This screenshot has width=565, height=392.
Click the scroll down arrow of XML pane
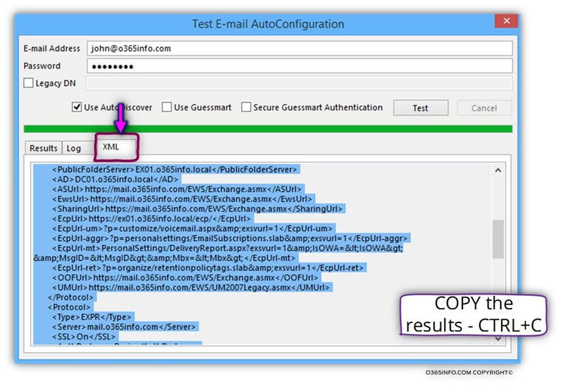tap(498, 338)
